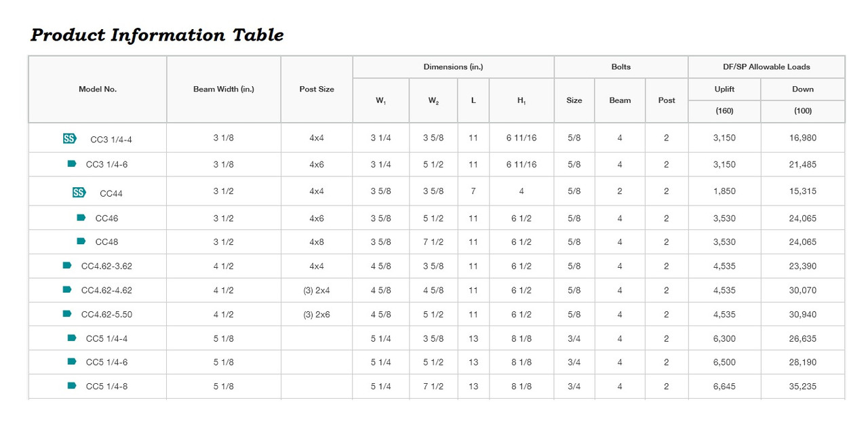Select the SS stainless icon next to CC44
Image resolution: width=868 pixels, height=434 pixels.
(x=79, y=193)
